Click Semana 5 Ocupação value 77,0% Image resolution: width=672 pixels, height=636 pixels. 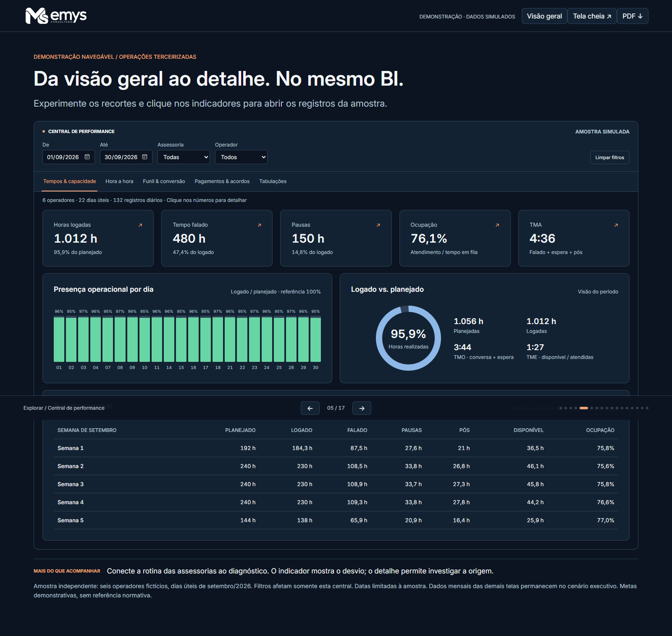point(606,520)
